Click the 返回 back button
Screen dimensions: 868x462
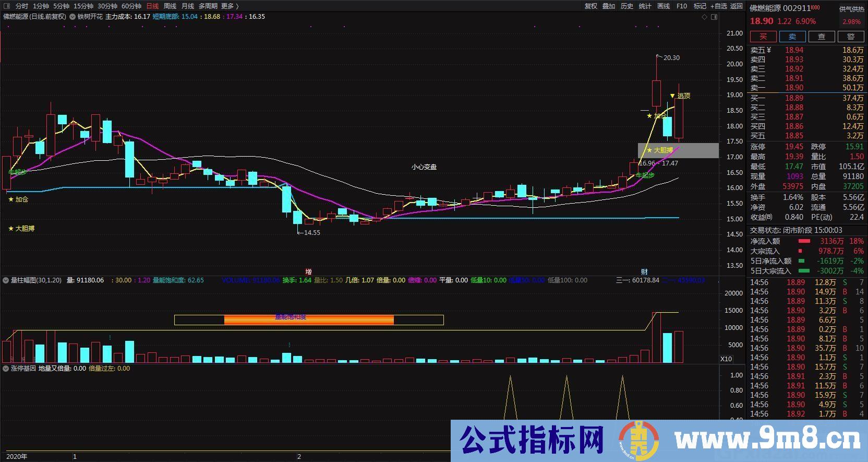736,6
